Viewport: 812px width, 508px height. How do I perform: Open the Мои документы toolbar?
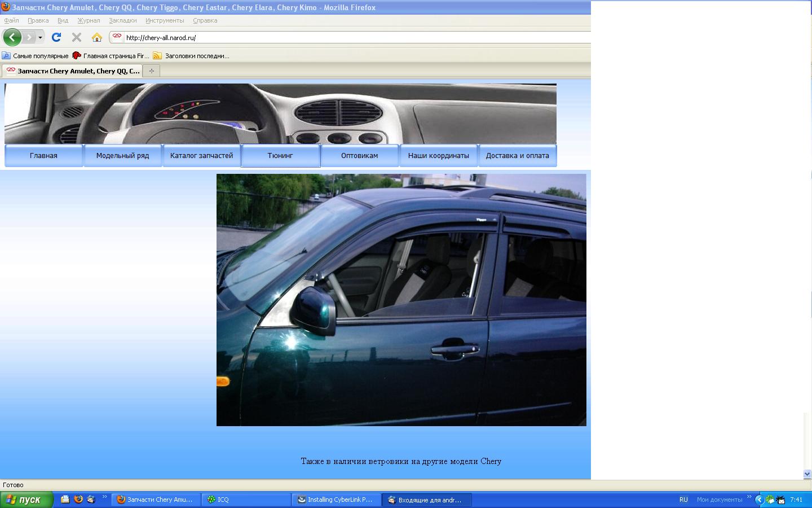[720, 500]
